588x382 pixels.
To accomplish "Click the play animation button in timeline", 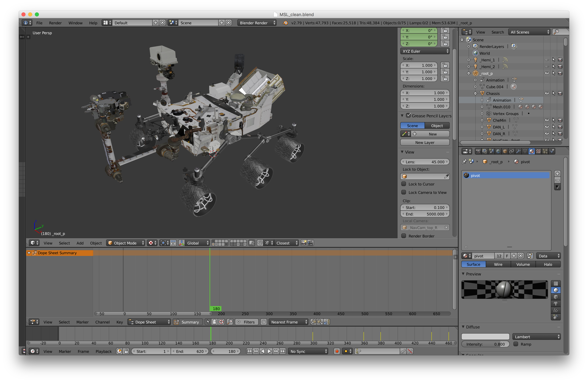I will (269, 351).
